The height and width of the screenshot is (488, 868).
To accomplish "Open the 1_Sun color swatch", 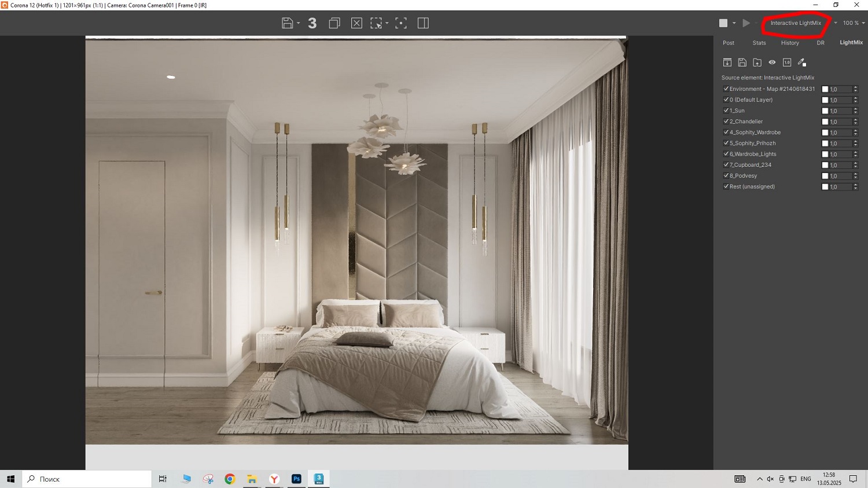I will 825,111.
